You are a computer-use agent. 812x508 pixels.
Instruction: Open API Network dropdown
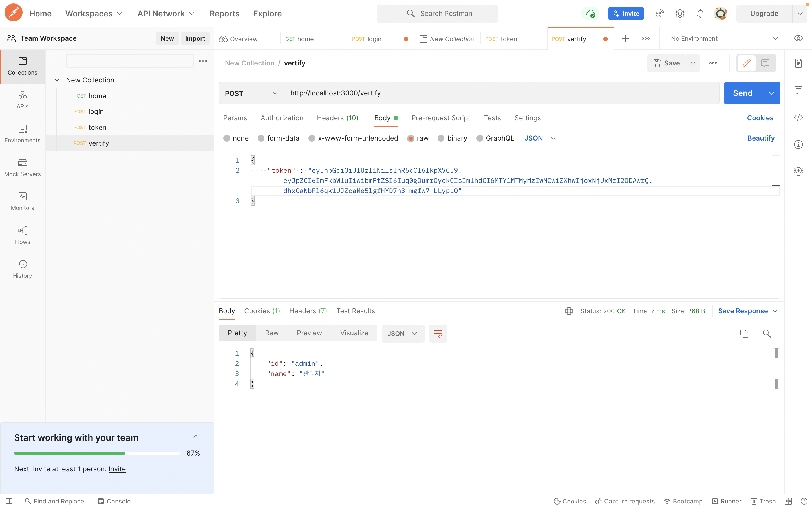[x=166, y=14]
